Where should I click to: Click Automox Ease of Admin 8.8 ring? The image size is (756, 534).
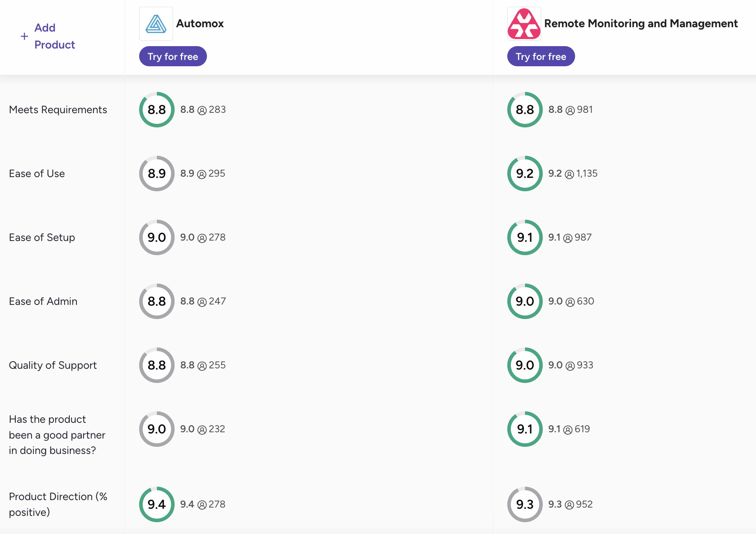[x=157, y=301]
